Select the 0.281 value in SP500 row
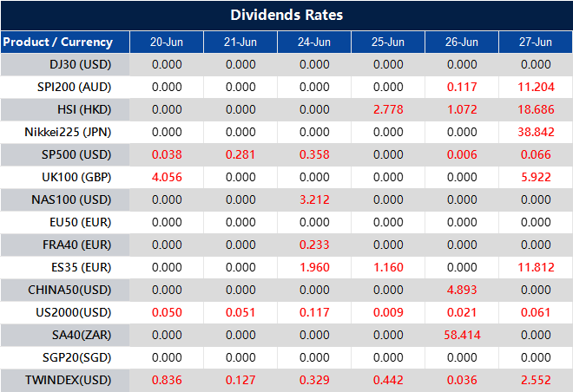This screenshot has width=573, height=392. point(240,154)
